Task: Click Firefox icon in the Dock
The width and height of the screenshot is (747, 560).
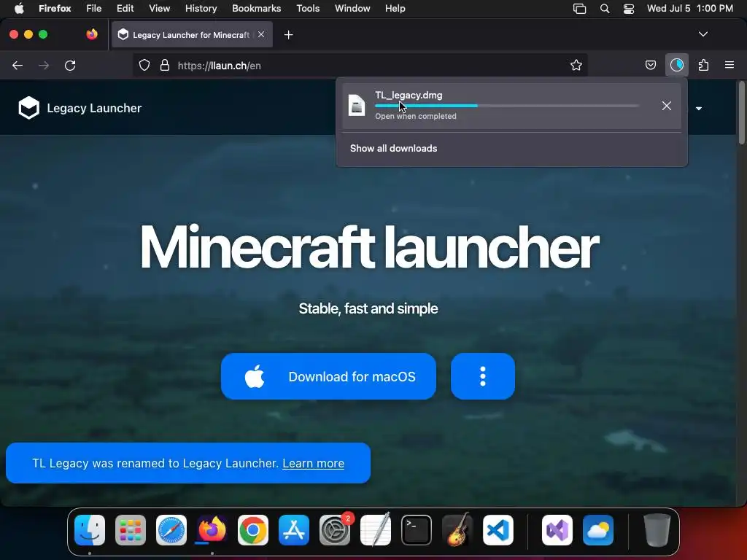Action: coord(212,530)
